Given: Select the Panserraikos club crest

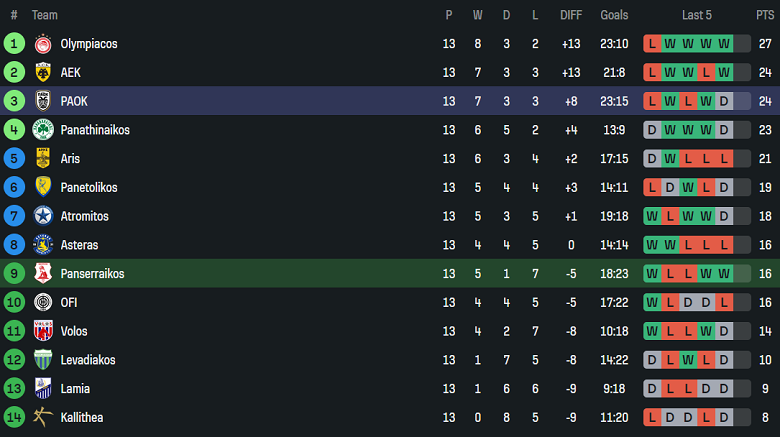Looking at the screenshot, I should pyautogui.click(x=43, y=274).
